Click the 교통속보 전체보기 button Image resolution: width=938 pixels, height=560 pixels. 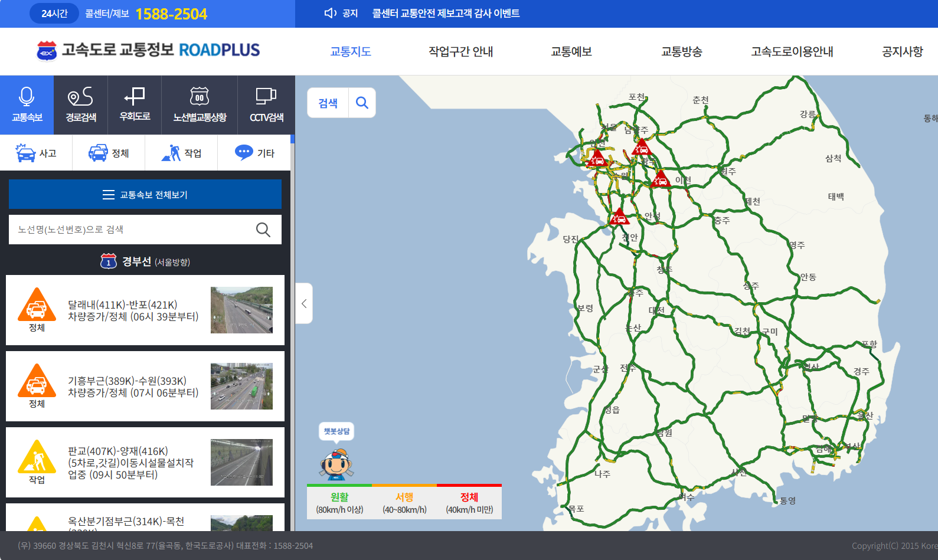(145, 194)
